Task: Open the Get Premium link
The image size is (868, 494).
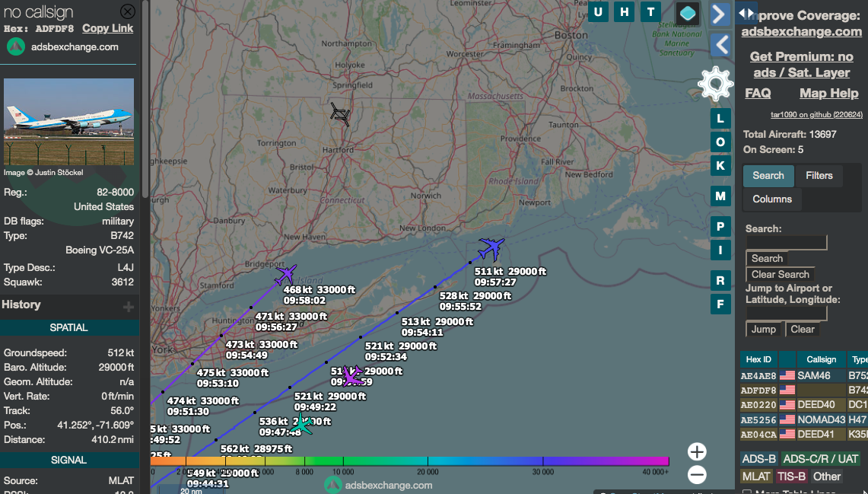Action: point(802,64)
